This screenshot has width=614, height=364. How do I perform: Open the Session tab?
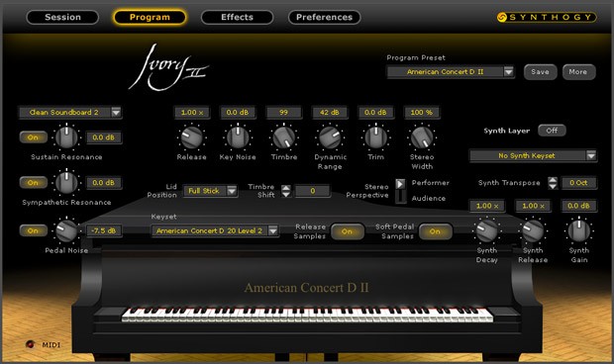point(62,17)
